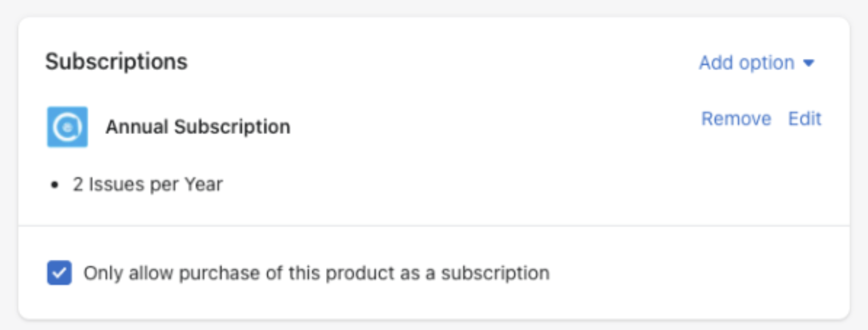Viewport: 868px width, 330px height.
Task: Click the 'per Year' text in the list item
Action: coord(186,185)
